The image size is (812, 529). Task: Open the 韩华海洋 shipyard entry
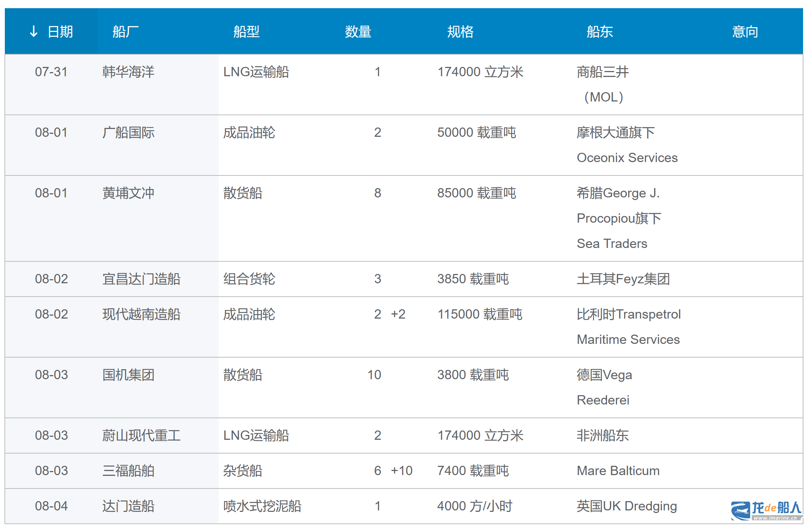pos(128,72)
